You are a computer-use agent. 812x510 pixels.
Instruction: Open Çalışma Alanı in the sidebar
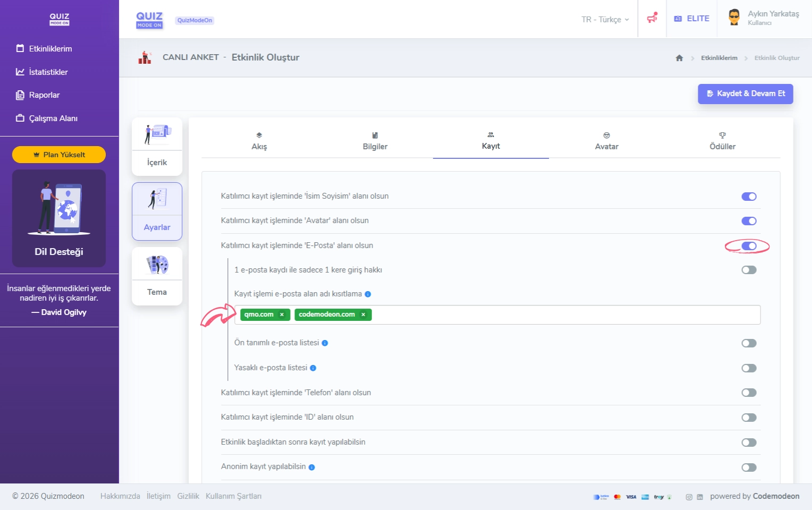tap(47, 118)
